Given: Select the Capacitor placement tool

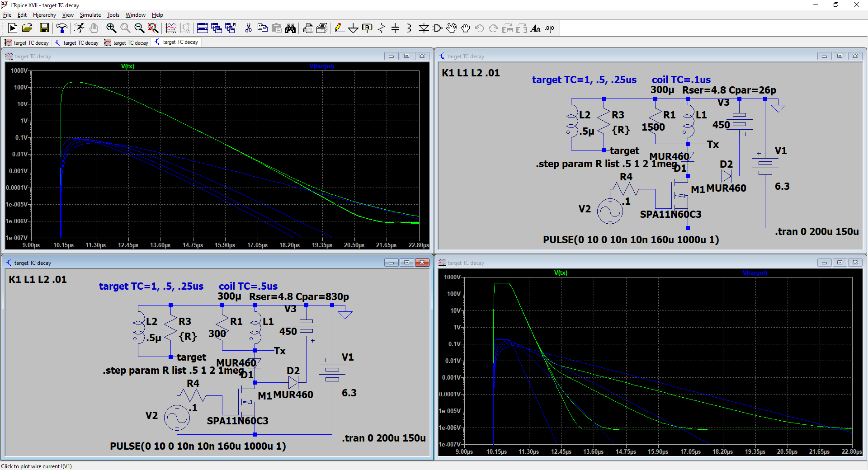Looking at the screenshot, I should pyautogui.click(x=395, y=28).
